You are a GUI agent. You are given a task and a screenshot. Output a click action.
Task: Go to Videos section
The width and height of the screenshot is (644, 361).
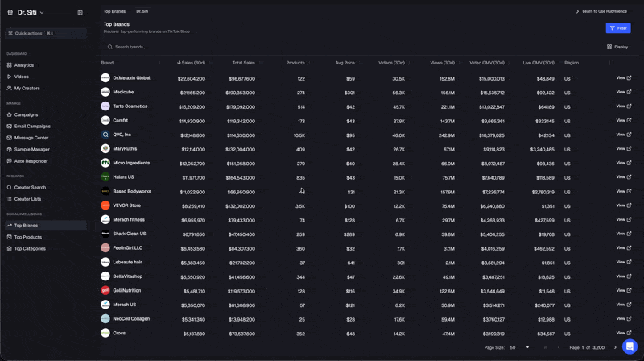pyautogui.click(x=22, y=77)
